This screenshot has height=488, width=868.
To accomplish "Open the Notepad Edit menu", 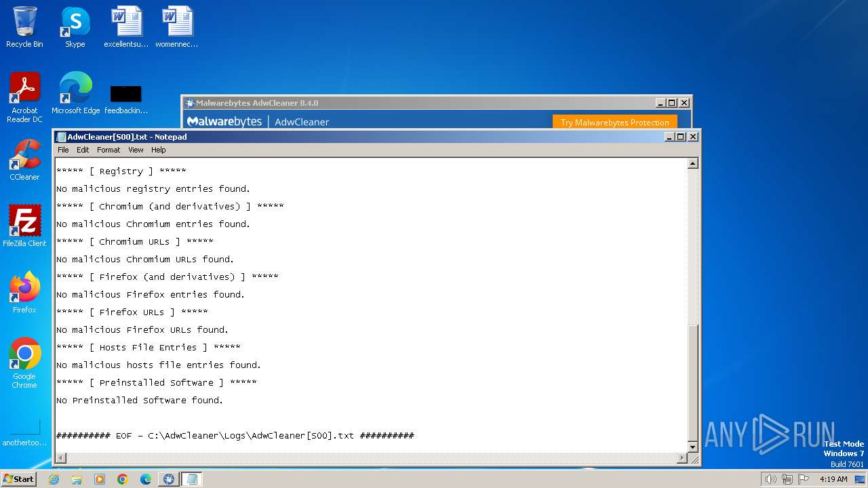I will point(83,150).
